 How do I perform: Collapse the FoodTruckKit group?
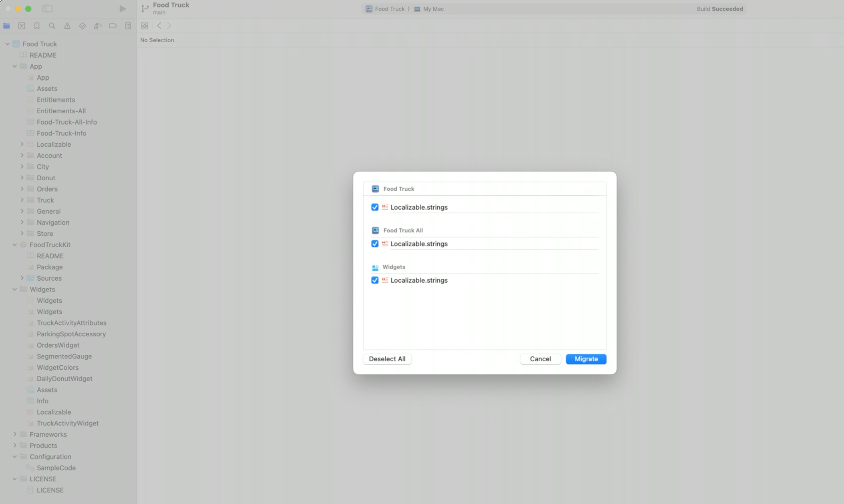tap(15, 244)
